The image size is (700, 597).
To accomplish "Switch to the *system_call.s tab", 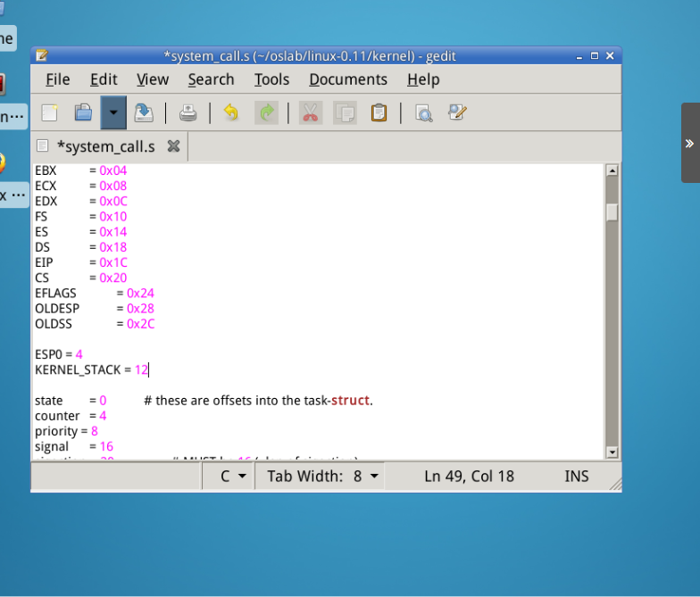I will pos(105,146).
